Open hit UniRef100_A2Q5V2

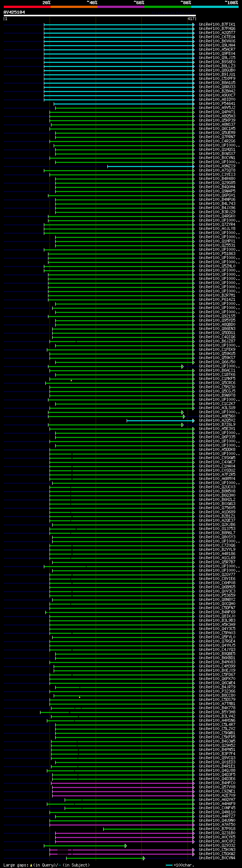click(x=217, y=421)
